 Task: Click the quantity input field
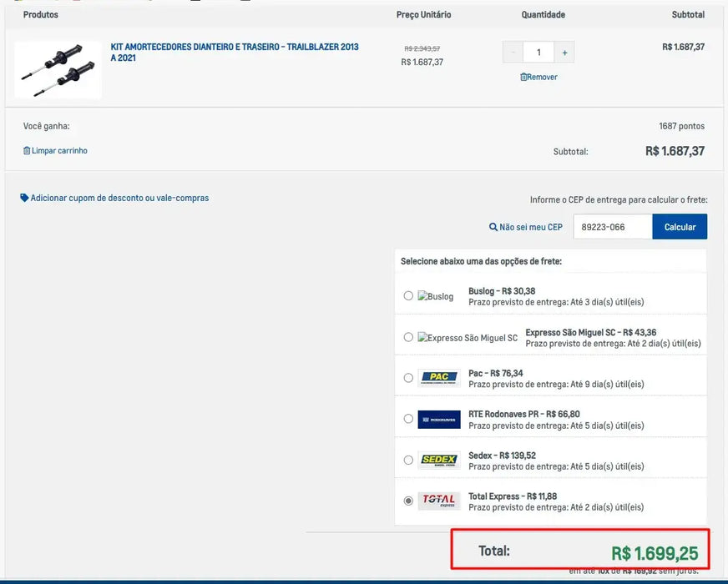click(x=538, y=53)
